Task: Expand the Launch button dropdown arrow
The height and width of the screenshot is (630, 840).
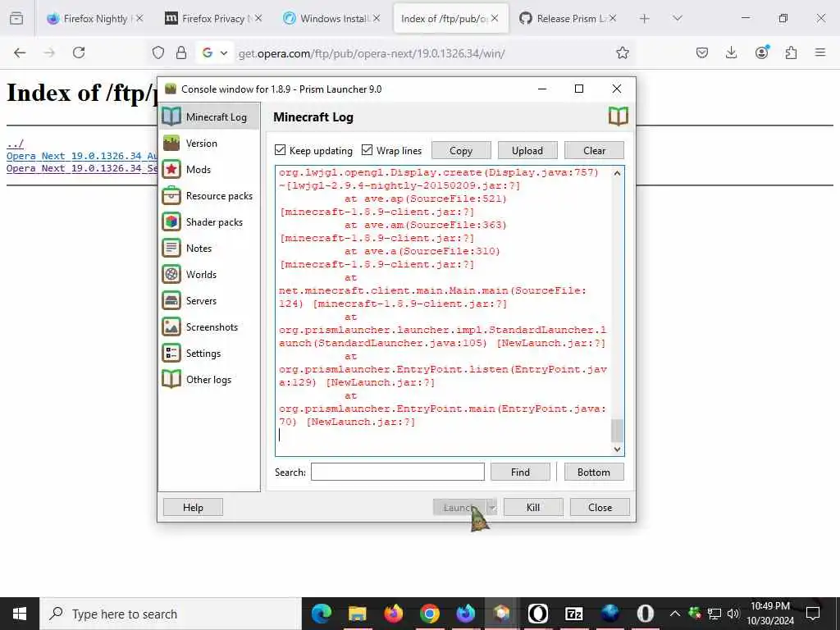Action: pyautogui.click(x=492, y=507)
